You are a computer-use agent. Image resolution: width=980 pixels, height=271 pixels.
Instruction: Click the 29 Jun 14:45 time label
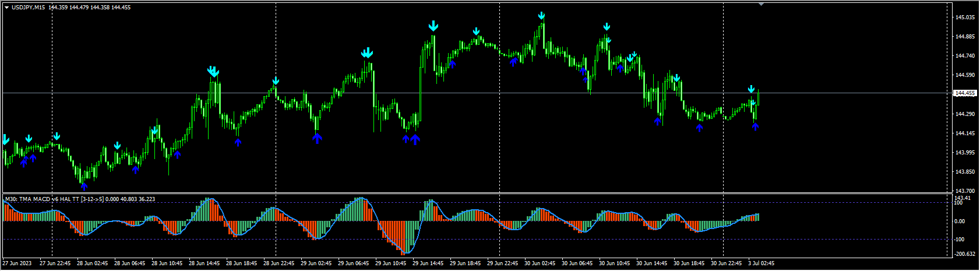click(428, 263)
